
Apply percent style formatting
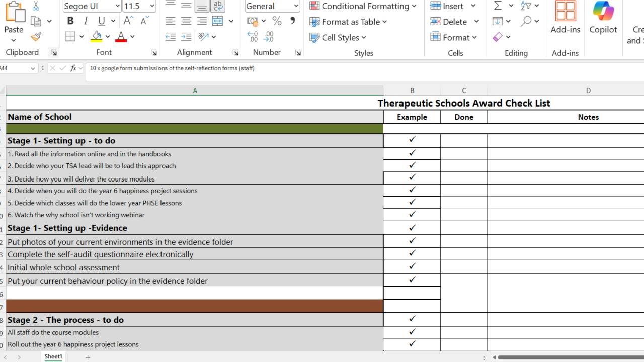(x=277, y=21)
